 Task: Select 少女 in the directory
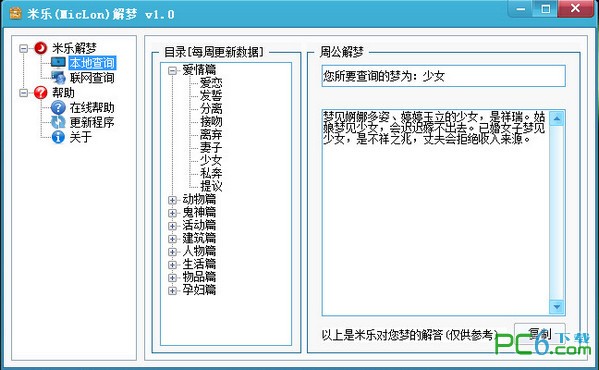pyautogui.click(x=211, y=160)
